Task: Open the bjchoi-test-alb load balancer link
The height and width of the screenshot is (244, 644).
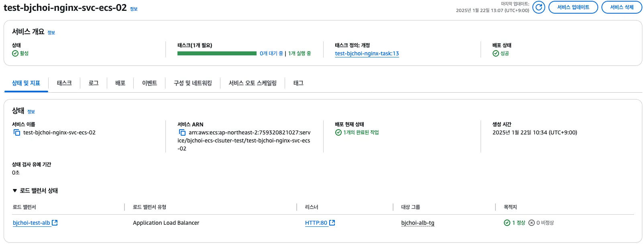Action: coord(31,223)
